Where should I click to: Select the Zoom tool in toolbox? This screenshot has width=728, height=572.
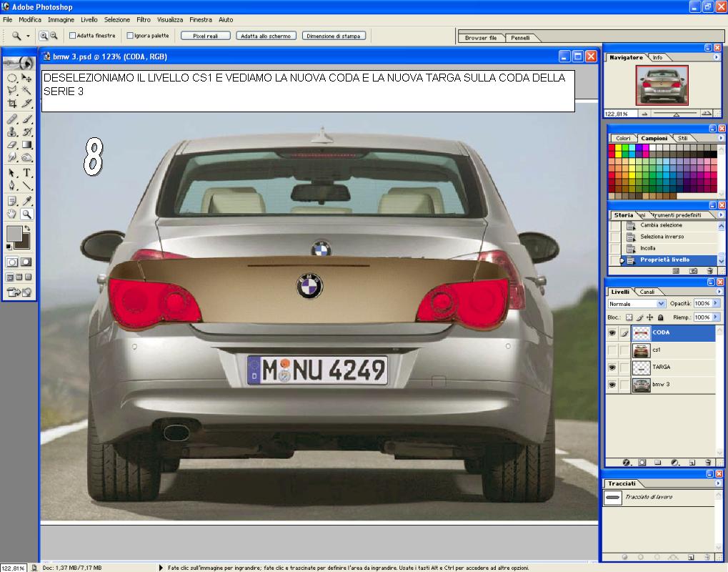point(26,214)
